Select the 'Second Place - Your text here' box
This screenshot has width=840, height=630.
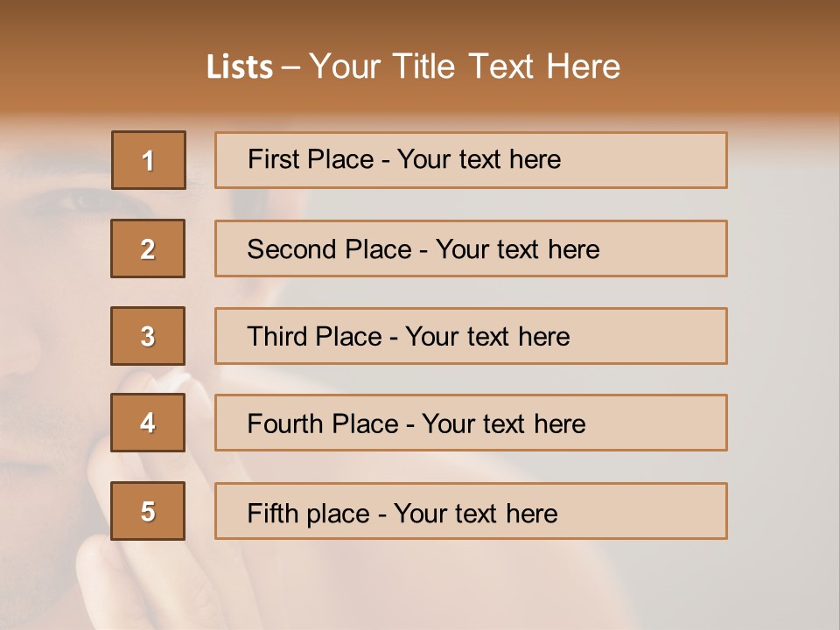point(471,248)
